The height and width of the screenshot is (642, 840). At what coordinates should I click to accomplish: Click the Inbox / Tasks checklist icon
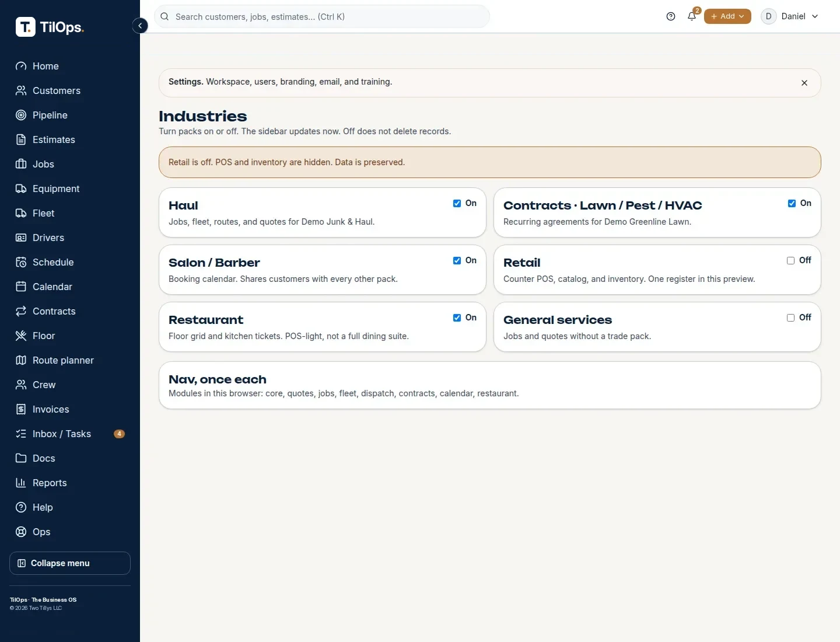tap(21, 434)
